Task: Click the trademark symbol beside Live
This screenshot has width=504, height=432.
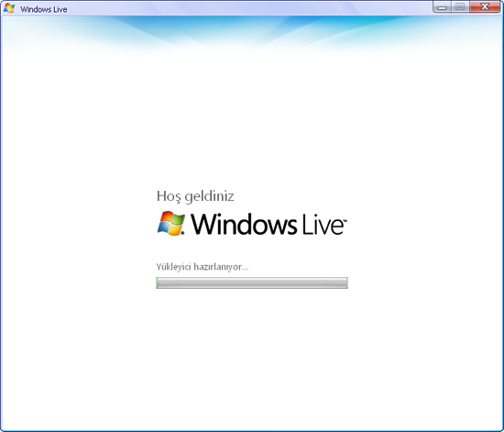Action: [x=345, y=221]
